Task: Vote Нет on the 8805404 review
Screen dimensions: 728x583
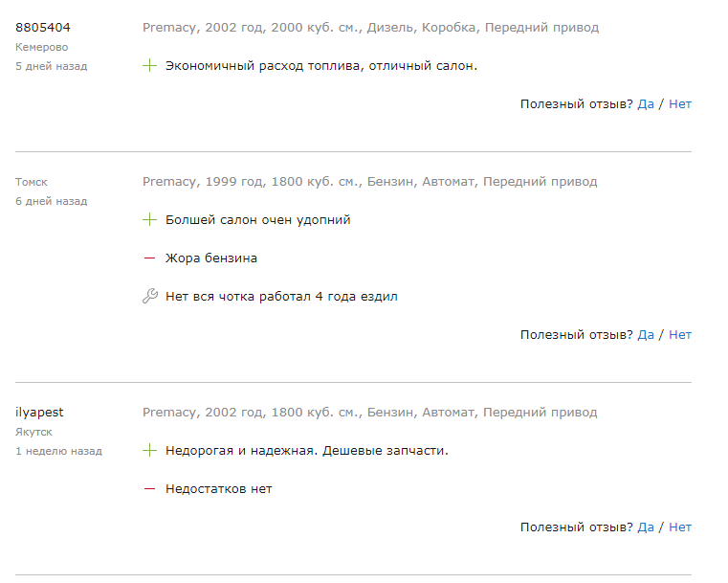Action: click(680, 104)
